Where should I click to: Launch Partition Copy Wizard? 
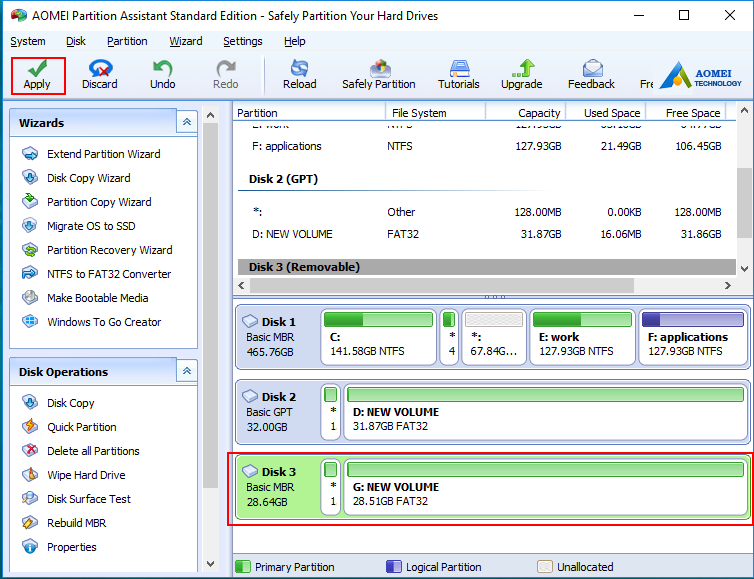87,202
